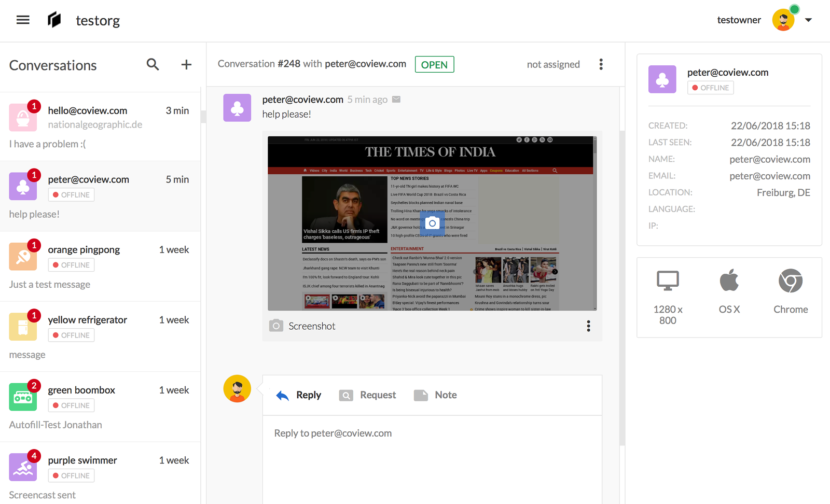Click the Chrome browser icon
The width and height of the screenshot is (830, 504).
(791, 281)
